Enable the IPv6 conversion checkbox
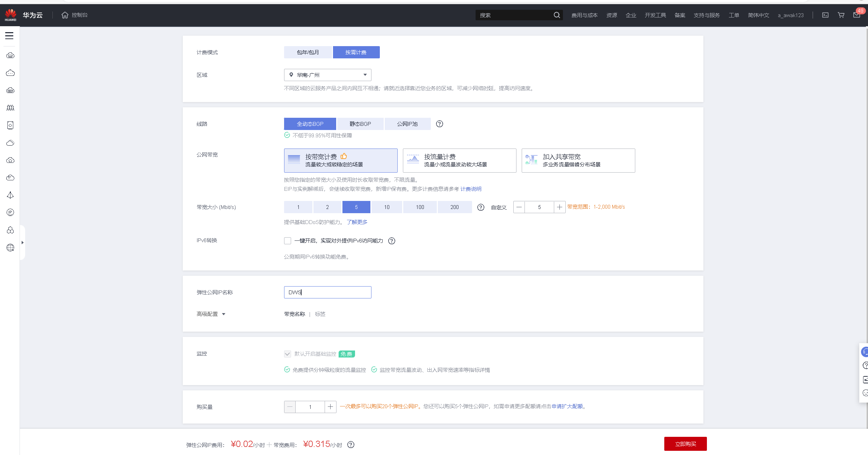868x455 pixels. pyautogui.click(x=288, y=241)
